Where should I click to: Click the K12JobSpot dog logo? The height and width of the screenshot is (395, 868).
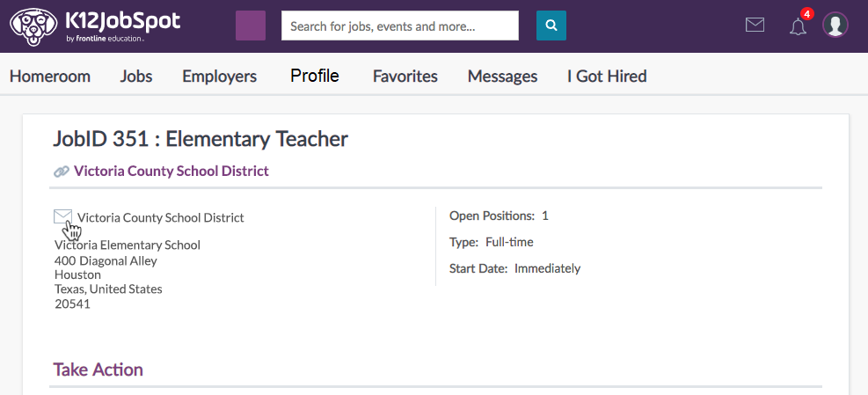33,26
